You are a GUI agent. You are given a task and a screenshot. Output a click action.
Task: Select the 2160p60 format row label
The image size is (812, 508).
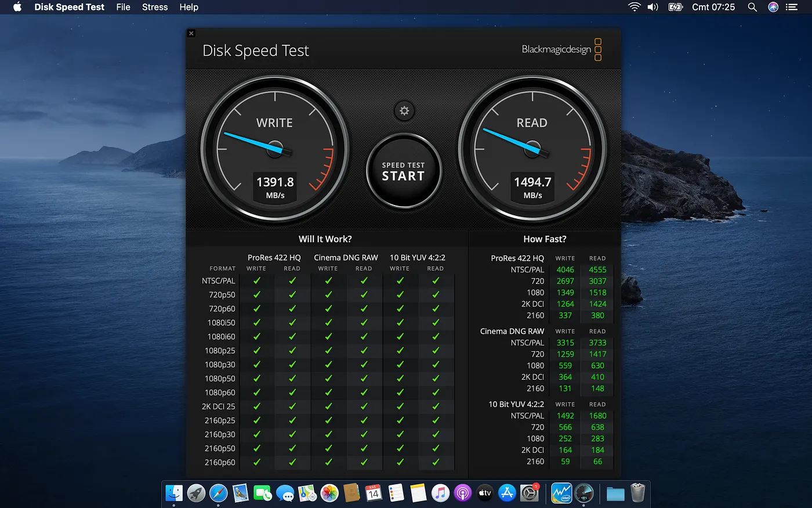[220, 463]
